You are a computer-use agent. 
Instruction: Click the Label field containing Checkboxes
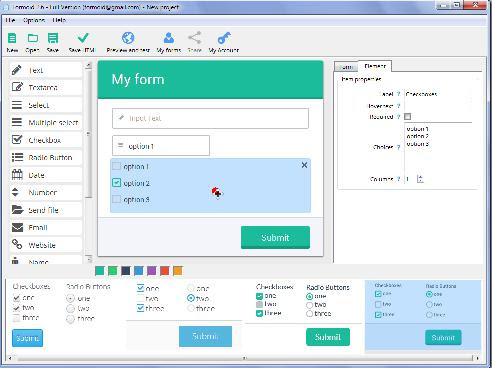(x=438, y=94)
